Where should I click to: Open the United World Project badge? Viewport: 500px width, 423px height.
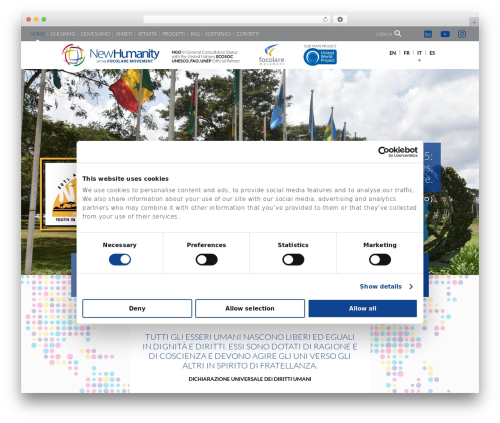coord(320,57)
